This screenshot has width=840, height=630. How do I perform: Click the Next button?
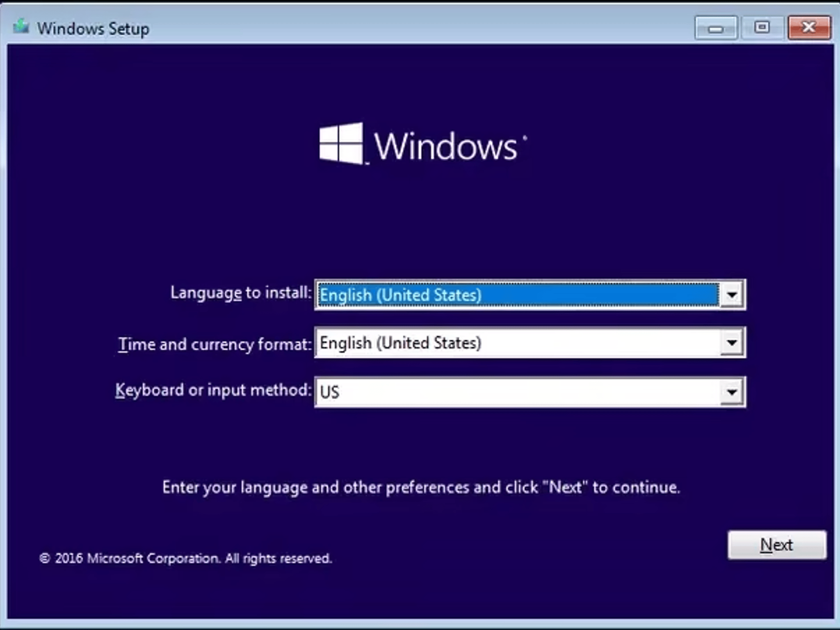tap(777, 545)
